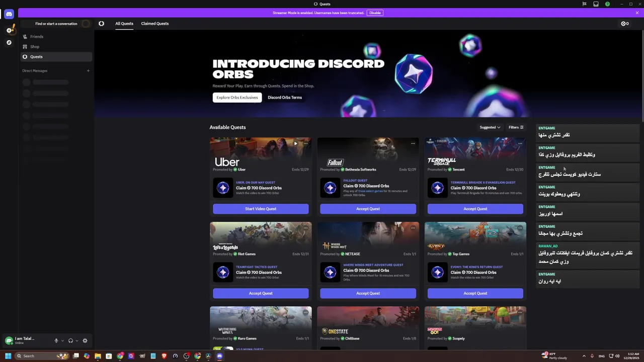Screen dimensions: 644x362
Task: Click the Windows taskbar Search box
Action: pos(41,356)
